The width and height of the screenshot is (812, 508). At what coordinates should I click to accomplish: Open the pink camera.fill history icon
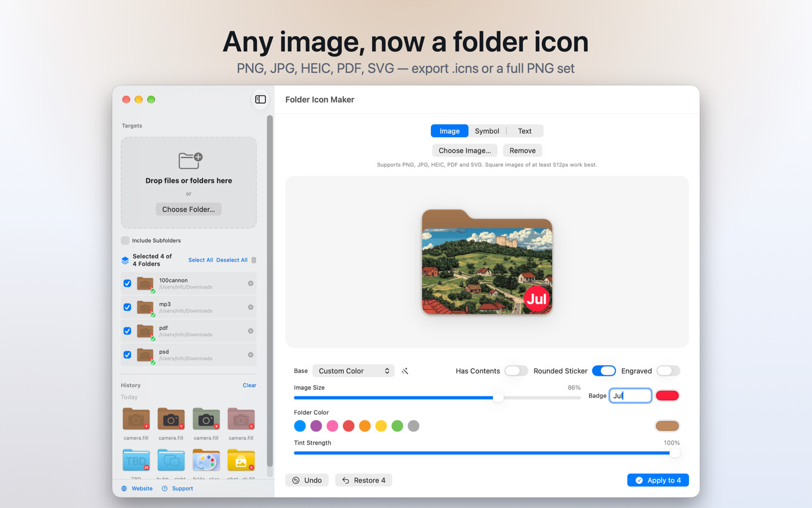point(241,419)
